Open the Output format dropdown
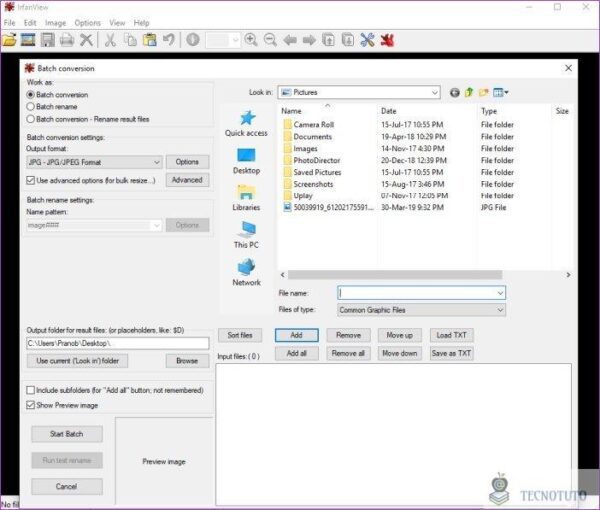The height and width of the screenshot is (510, 600). (x=95, y=162)
